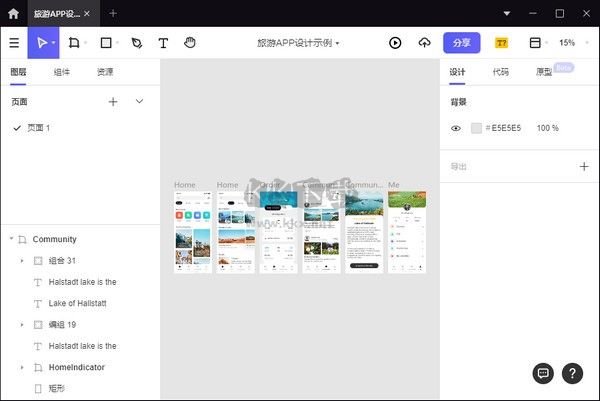Click the cloud upload icon
600x401 pixels.
(424, 43)
